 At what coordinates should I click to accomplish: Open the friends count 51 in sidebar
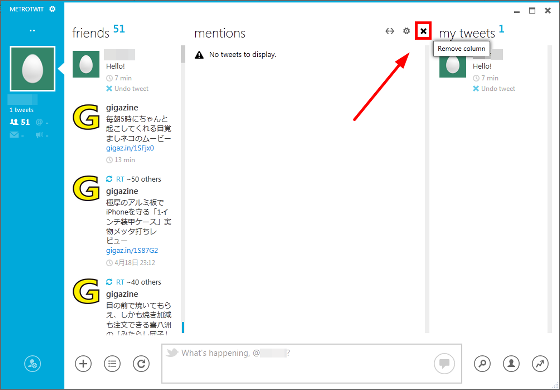click(x=20, y=122)
